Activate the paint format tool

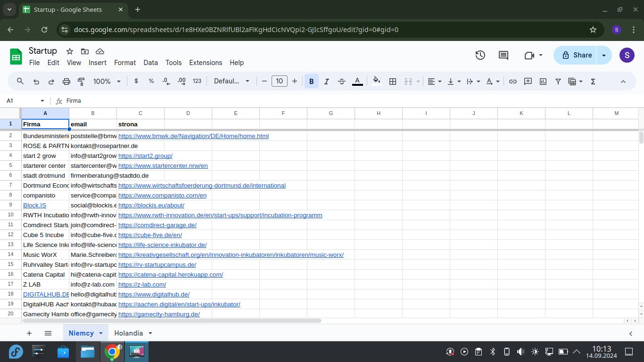81,81
